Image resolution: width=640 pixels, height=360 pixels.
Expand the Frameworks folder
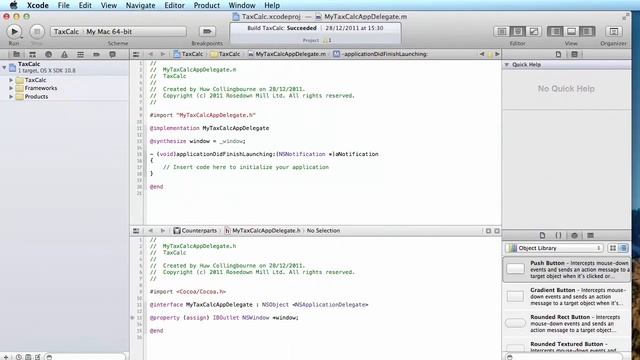[11, 88]
